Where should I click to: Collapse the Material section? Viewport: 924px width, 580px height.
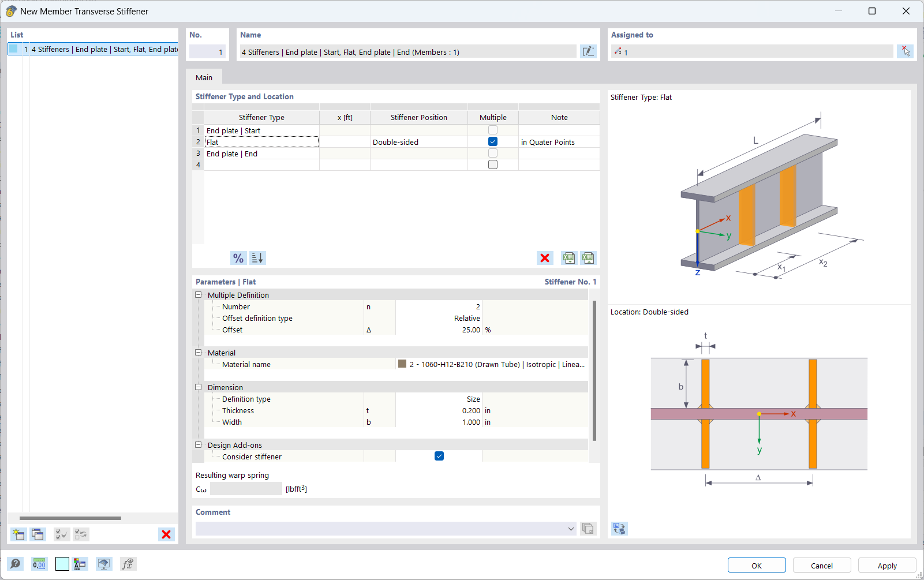pos(199,353)
